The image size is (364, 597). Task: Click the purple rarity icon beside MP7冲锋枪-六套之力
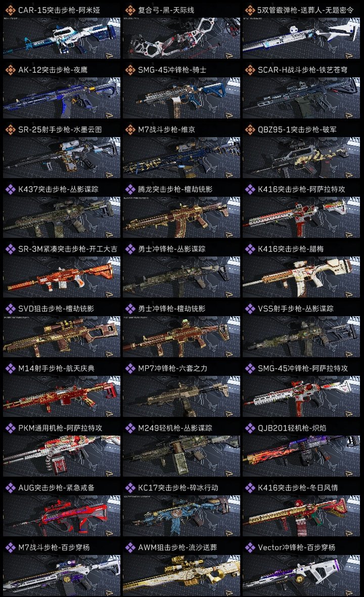[x=130, y=368]
